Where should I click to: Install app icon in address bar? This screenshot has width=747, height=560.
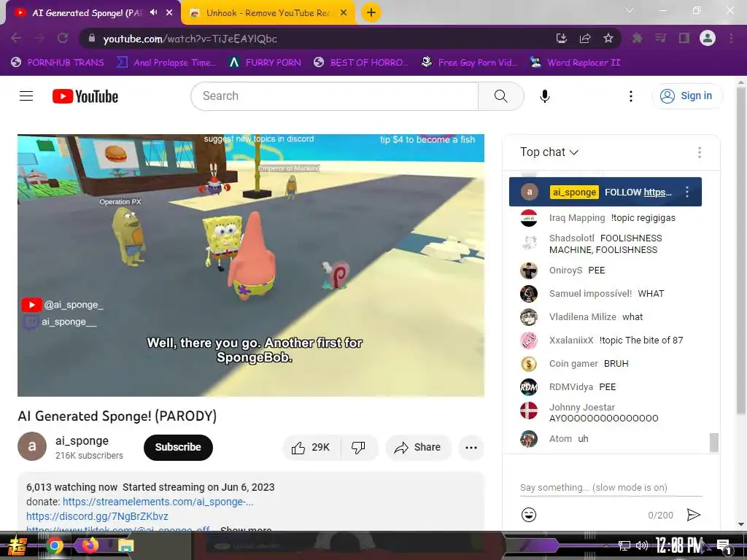tap(562, 39)
